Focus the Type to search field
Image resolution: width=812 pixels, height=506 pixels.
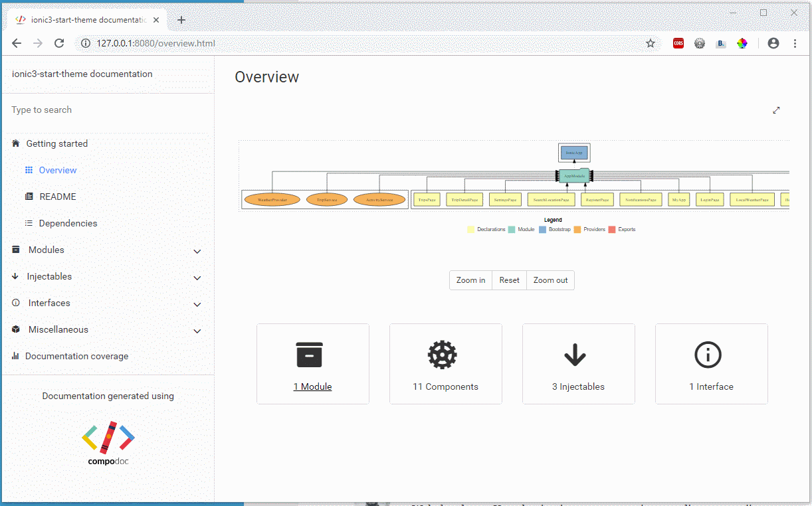(x=106, y=110)
